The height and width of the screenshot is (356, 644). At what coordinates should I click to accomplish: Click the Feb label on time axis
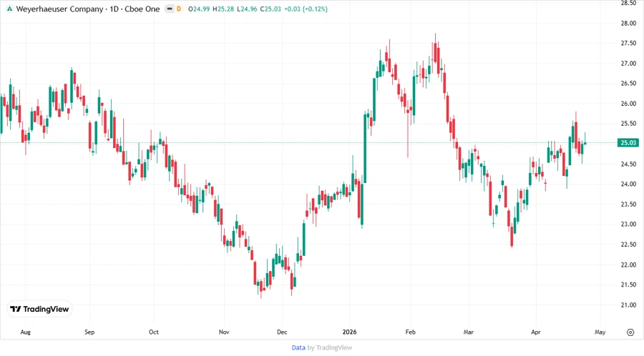pyautogui.click(x=410, y=332)
